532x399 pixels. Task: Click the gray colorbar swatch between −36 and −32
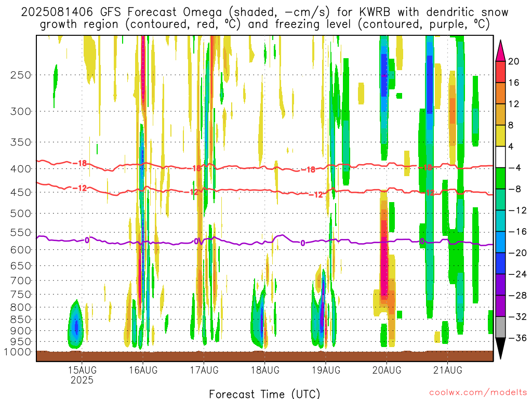click(500, 328)
